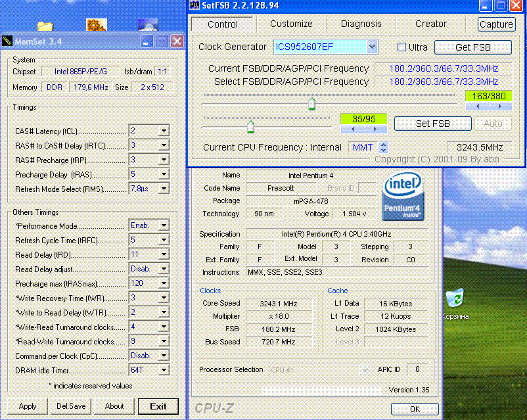Click the Capture button in SetFSB
The width and height of the screenshot is (527, 420).
coord(496,24)
